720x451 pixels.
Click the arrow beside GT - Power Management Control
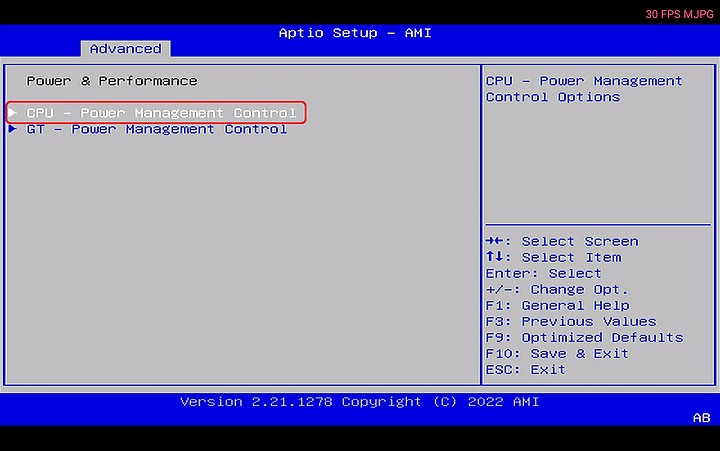pyautogui.click(x=13, y=129)
